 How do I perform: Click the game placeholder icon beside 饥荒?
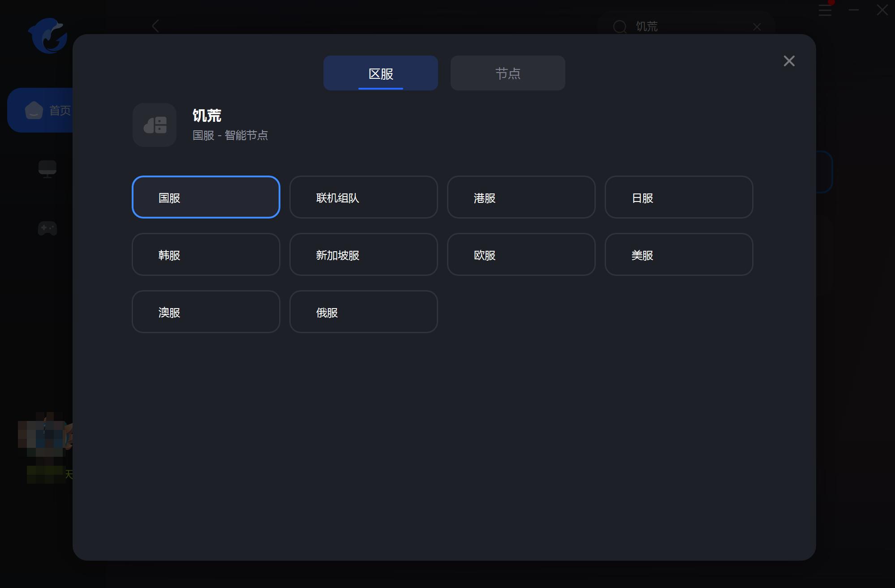pos(155,125)
